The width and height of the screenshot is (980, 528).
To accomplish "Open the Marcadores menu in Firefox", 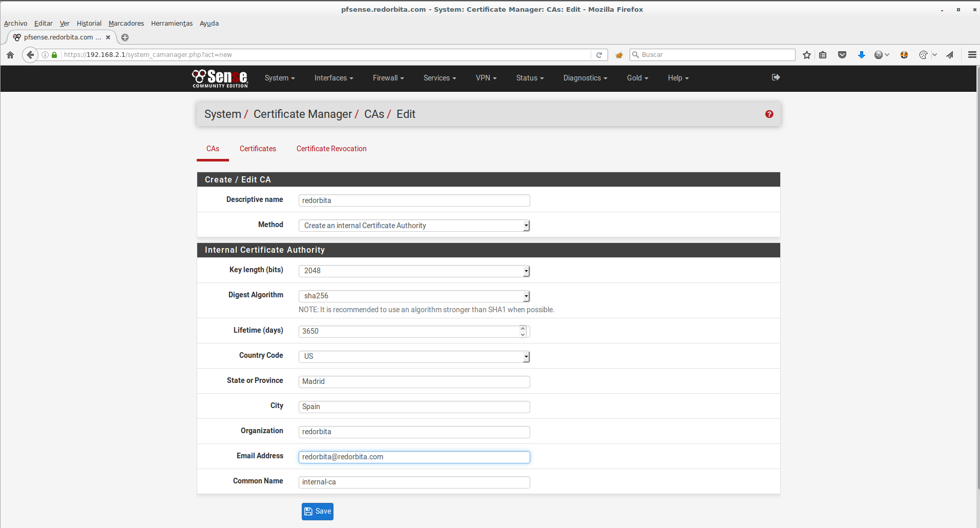I will 126,24.
